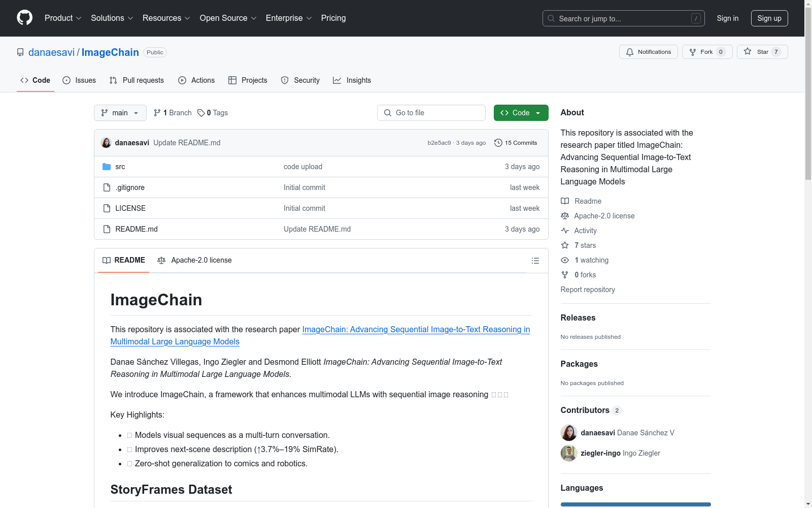Screen dimensions: 812x508
Task: Click the src folder icon
Action: point(107,167)
